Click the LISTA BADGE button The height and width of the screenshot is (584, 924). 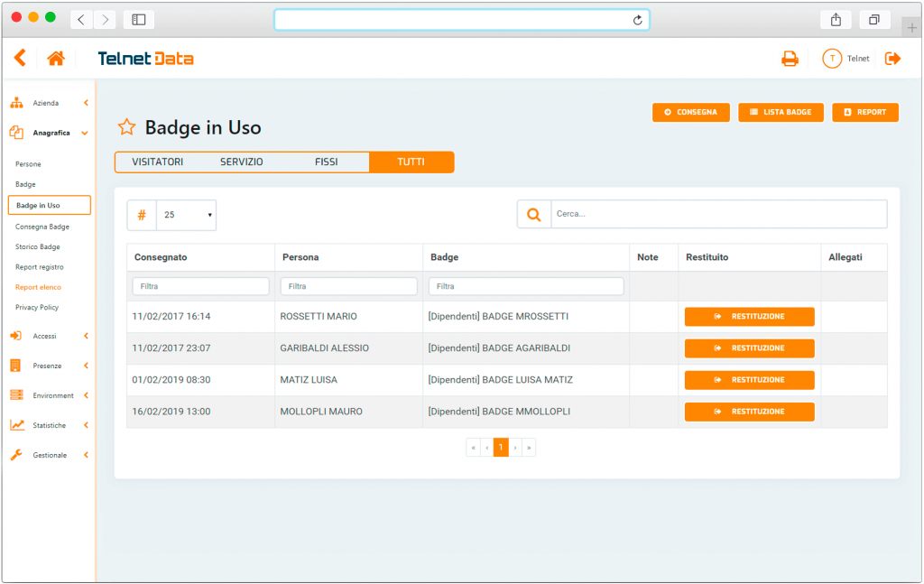click(x=781, y=112)
